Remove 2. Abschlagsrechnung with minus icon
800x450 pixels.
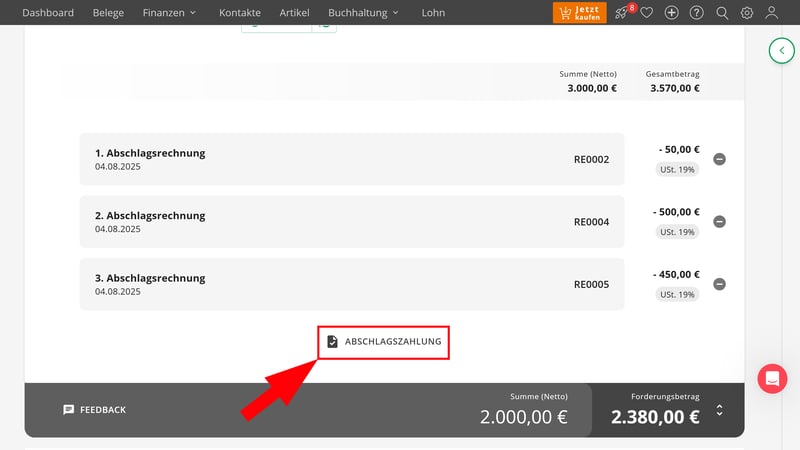point(719,222)
